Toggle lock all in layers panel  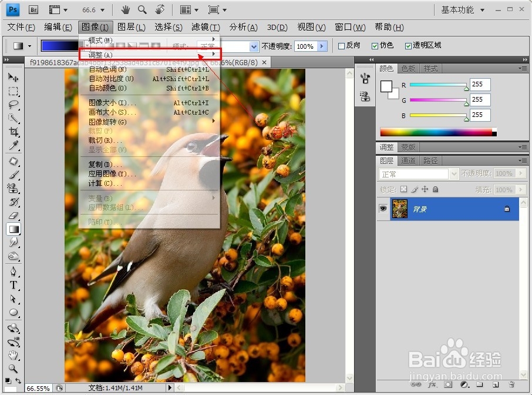point(436,189)
